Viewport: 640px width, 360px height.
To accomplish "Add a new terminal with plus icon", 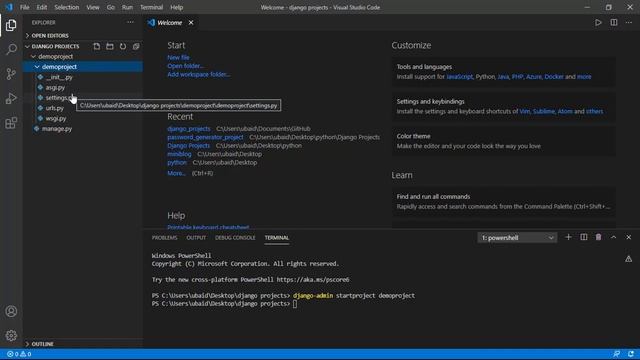I will coord(568,237).
